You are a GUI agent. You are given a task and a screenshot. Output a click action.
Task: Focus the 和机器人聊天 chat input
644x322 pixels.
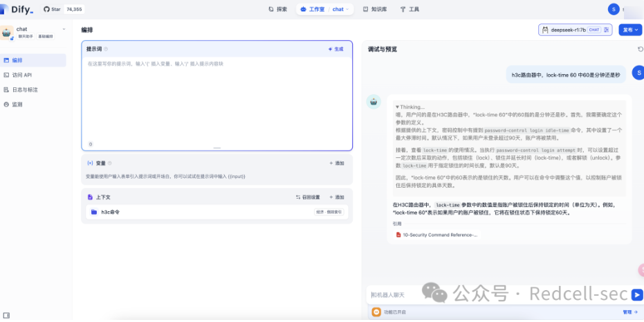497,295
